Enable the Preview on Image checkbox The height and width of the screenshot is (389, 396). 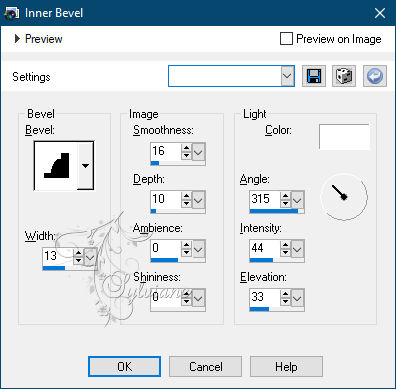coord(286,39)
